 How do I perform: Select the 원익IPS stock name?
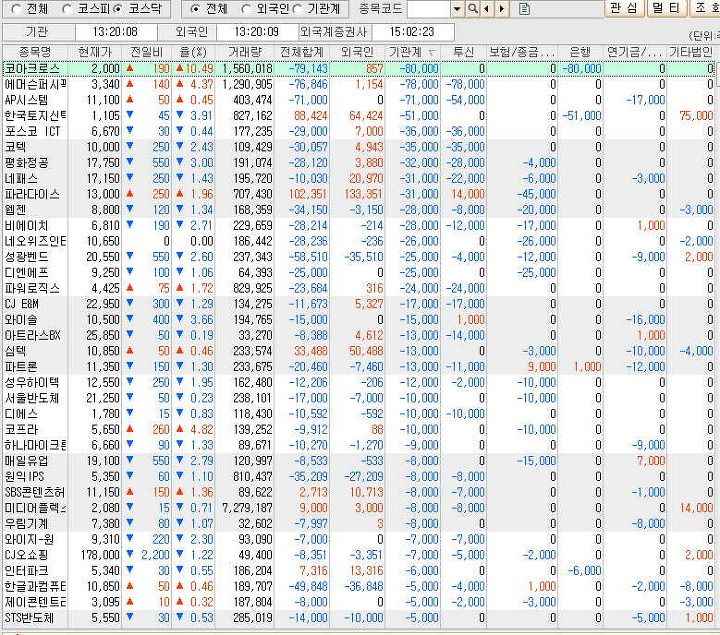pyautogui.click(x=24, y=476)
